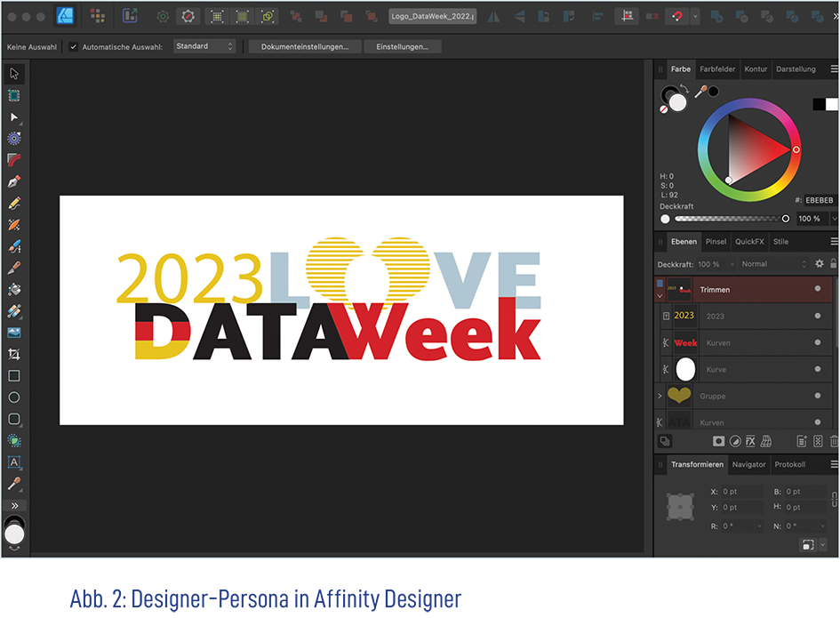Click the Deckkraft opacity slider

(x=729, y=219)
